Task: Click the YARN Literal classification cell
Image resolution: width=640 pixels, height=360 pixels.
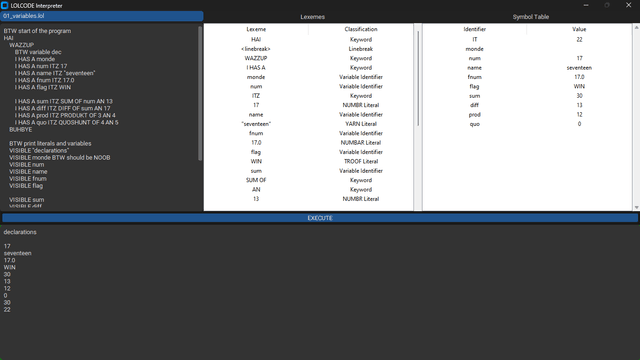Action: pyautogui.click(x=361, y=124)
